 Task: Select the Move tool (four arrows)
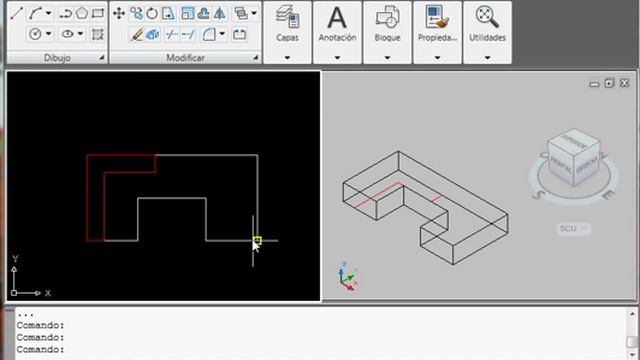tap(119, 13)
